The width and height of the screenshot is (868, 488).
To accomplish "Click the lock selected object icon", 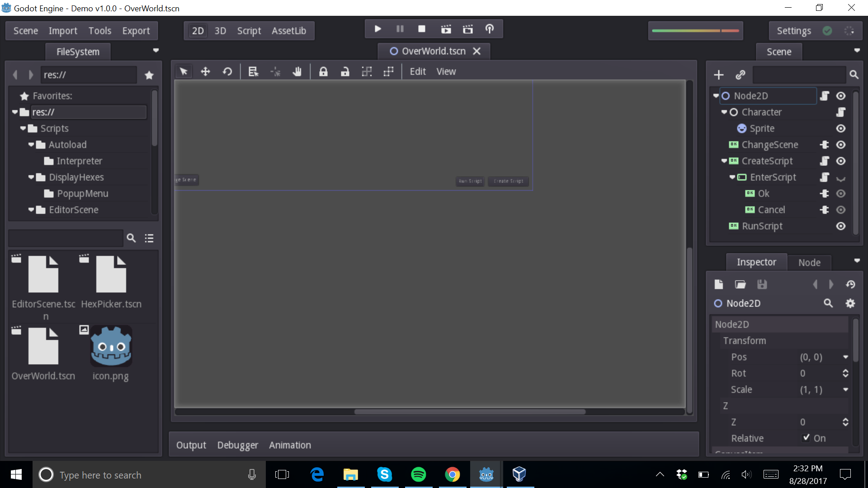I will (x=323, y=72).
